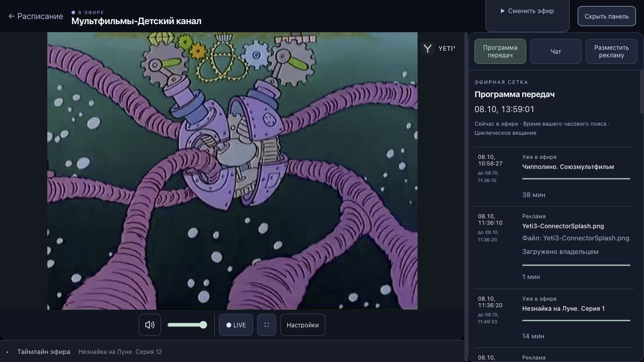Click the 14 мин duration
The image size is (644, 362).
533,336
